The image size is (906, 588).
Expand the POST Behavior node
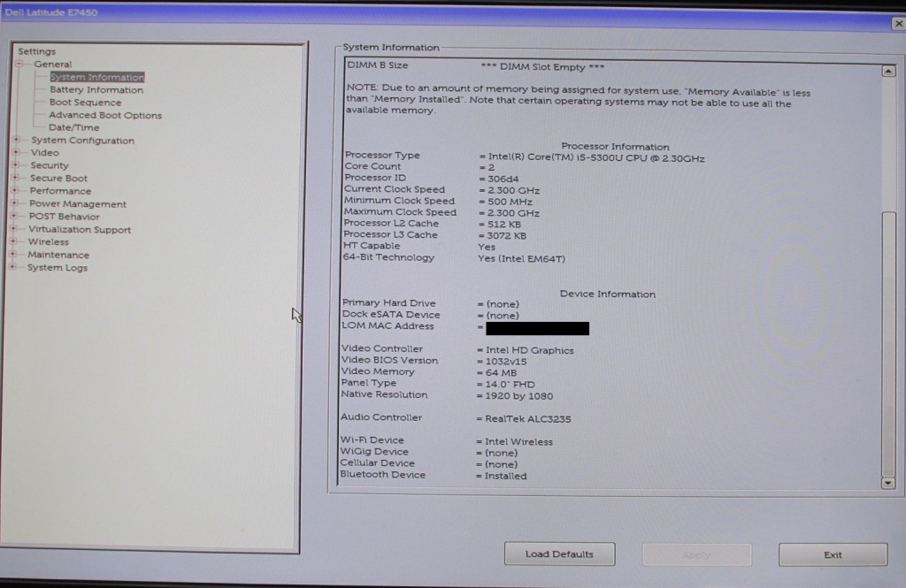point(14,216)
